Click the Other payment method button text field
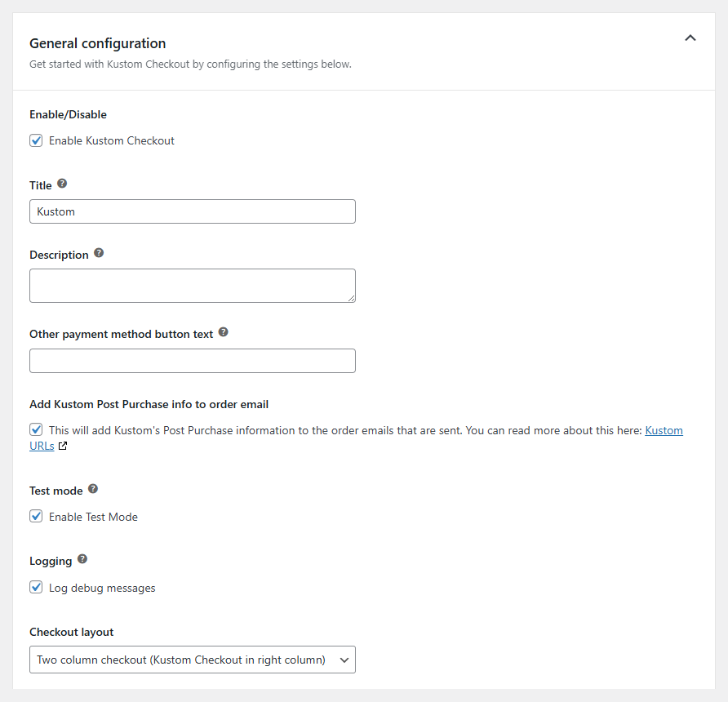728x702 pixels. pyautogui.click(x=192, y=361)
